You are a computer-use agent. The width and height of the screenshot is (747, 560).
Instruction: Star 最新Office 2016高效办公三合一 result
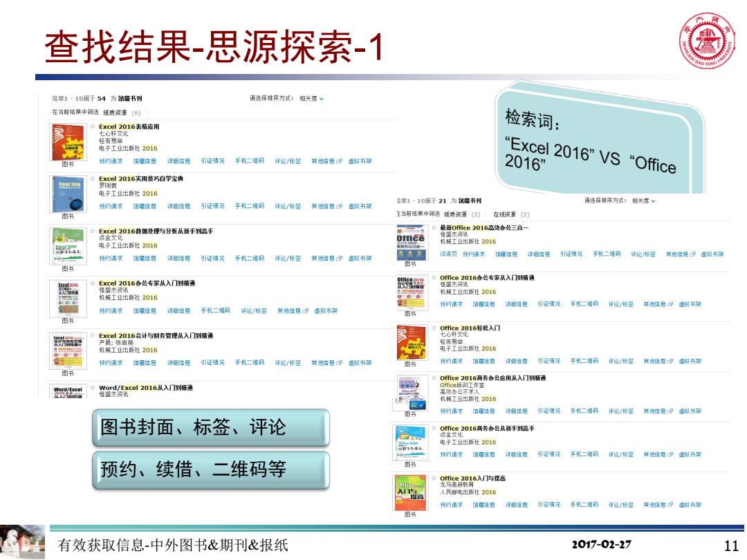[x=434, y=227]
